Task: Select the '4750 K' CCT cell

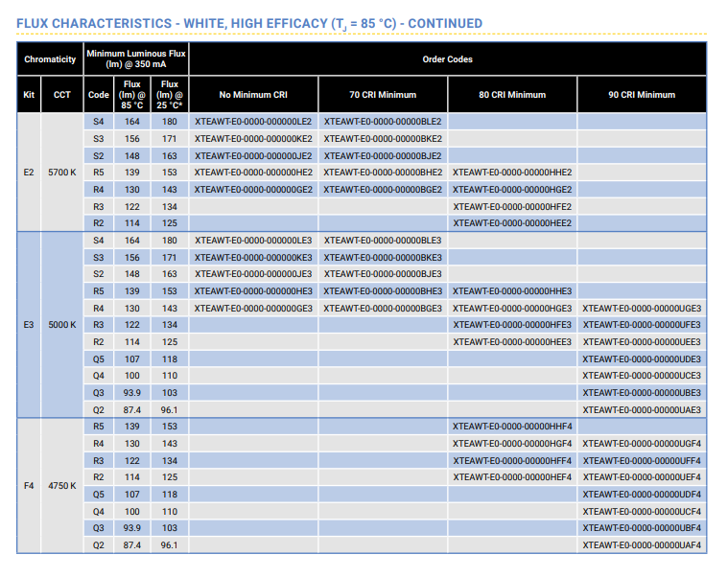Action: 62,486
